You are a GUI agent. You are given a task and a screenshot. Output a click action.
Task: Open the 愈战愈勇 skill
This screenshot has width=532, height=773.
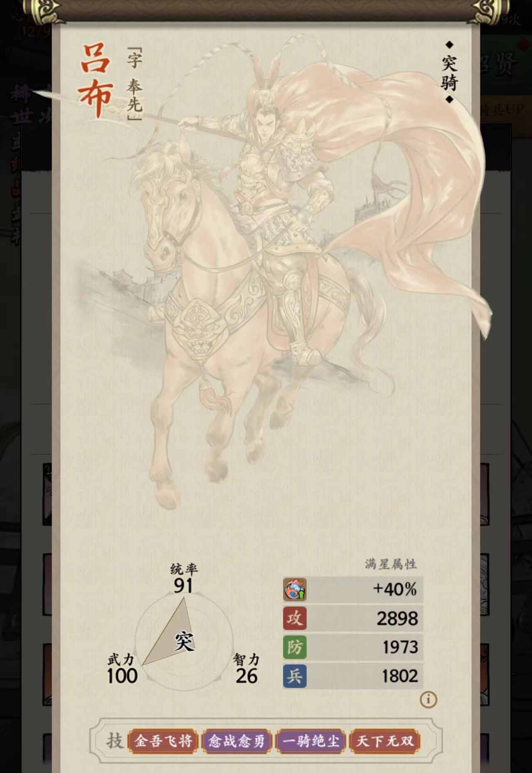pyautogui.click(x=236, y=741)
